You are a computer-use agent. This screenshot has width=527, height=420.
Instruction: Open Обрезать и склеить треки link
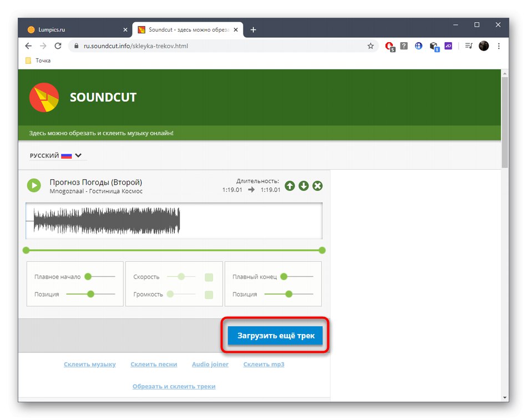click(174, 386)
